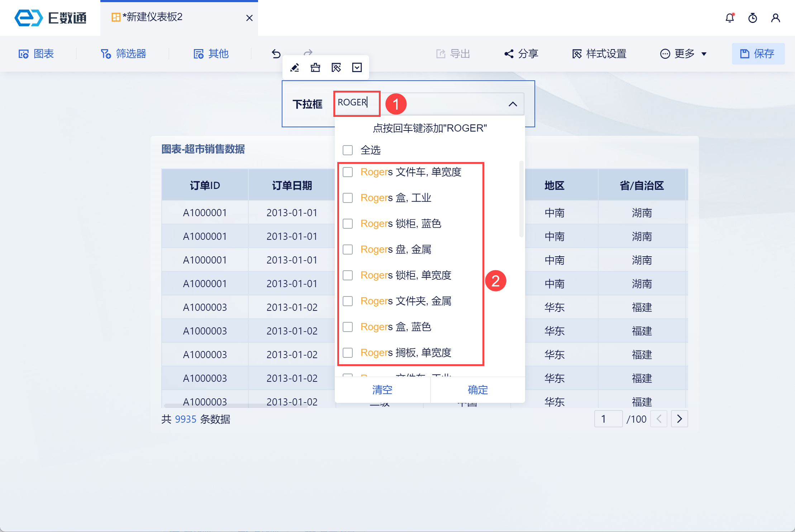
Task: Click the dropdown list vertical scrollbar
Action: pyautogui.click(x=521, y=199)
